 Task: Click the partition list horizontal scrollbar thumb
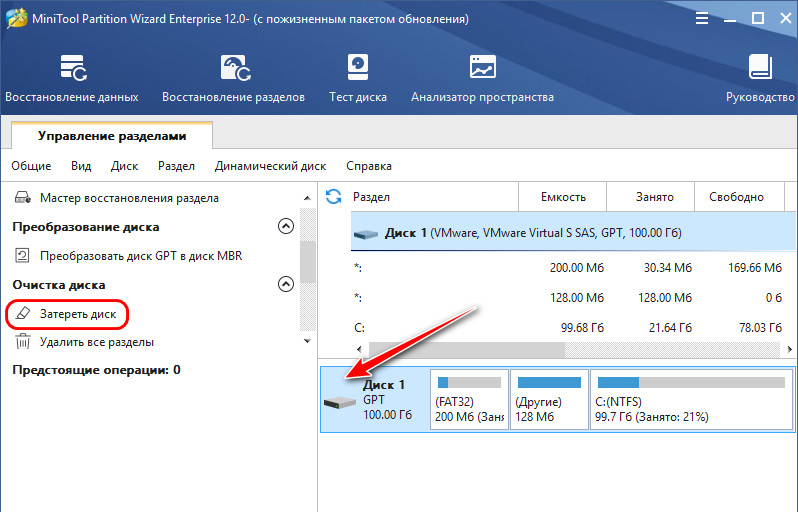(x=467, y=349)
